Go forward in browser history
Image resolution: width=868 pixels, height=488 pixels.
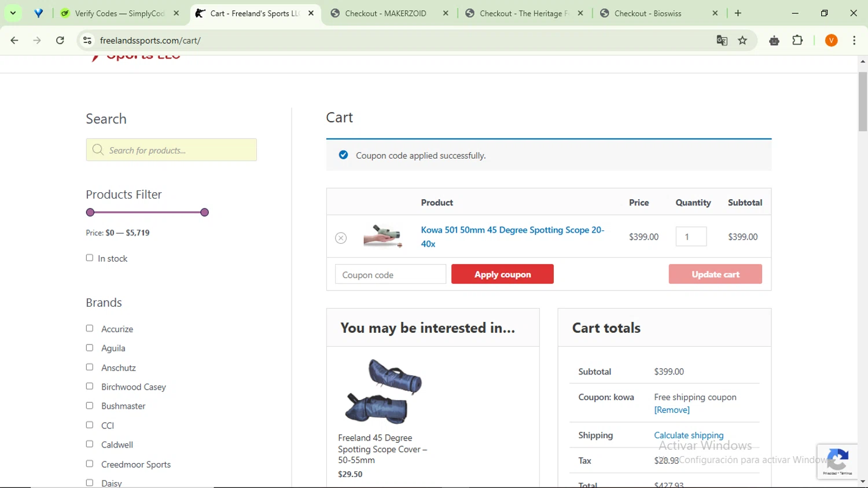tap(37, 41)
